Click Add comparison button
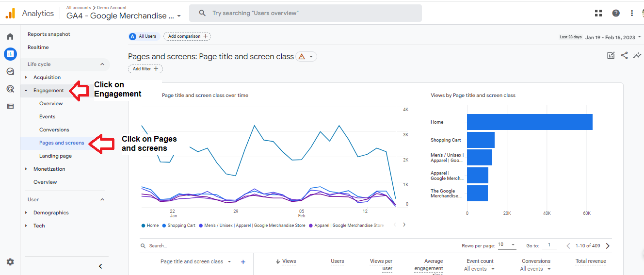 click(x=187, y=36)
